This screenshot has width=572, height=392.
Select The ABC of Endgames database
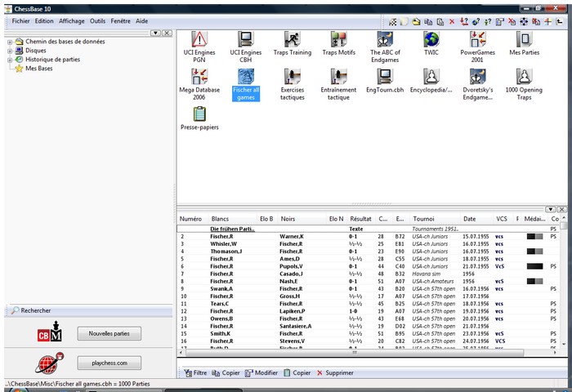pos(385,47)
